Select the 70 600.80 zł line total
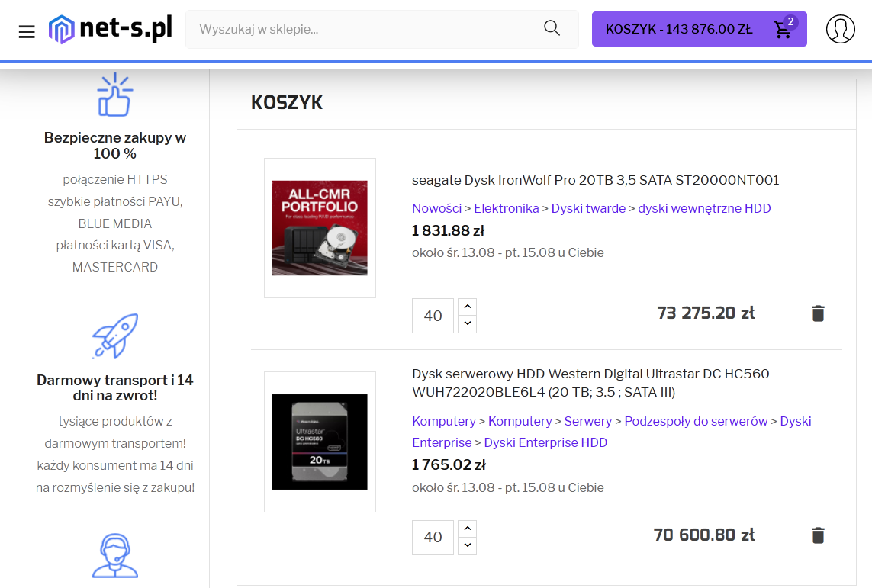The width and height of the screenshot is (872, 588). click(704, 535)
